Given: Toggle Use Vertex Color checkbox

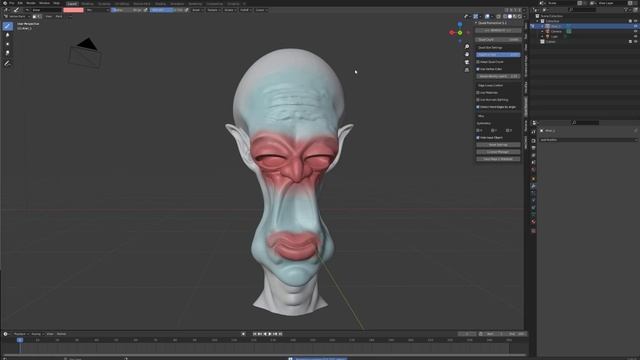Looking at the screenshot, I should pos(478,69).
